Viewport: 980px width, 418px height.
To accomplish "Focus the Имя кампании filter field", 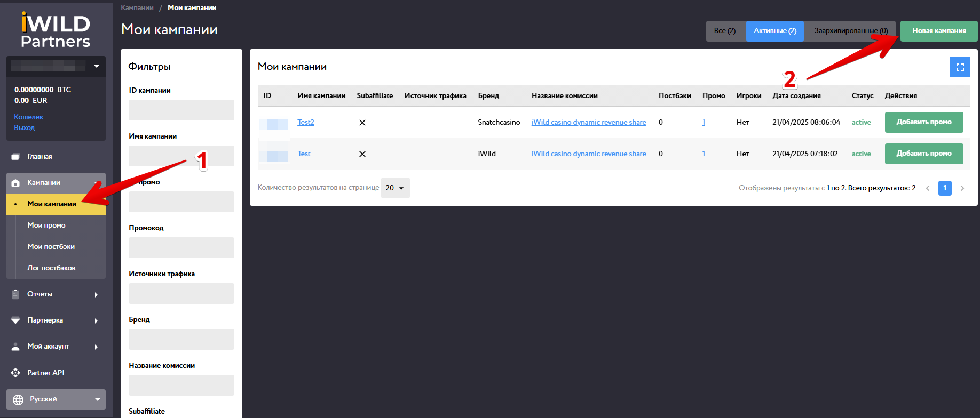I will click(x=181, y=156).
